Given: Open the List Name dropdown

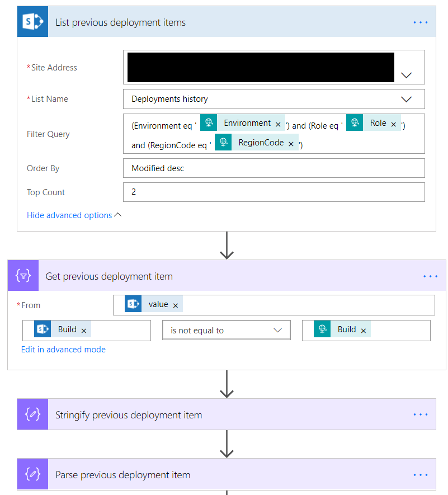Looking at the screenshot, I should point(407,100).
